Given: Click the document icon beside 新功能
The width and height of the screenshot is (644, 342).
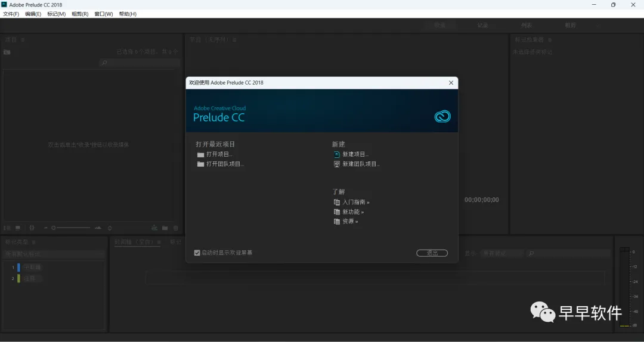Looking at the screenshot, I should (x=337, y=212).
